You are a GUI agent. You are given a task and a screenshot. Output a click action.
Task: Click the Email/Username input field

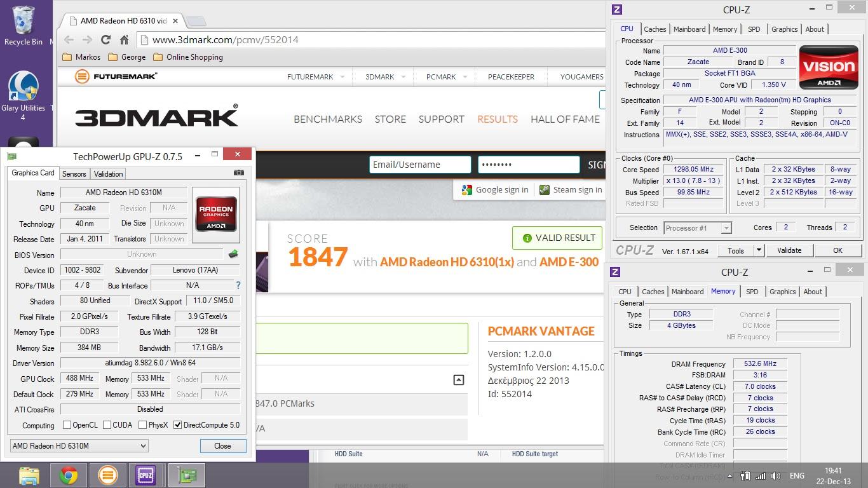click(420, 165)
